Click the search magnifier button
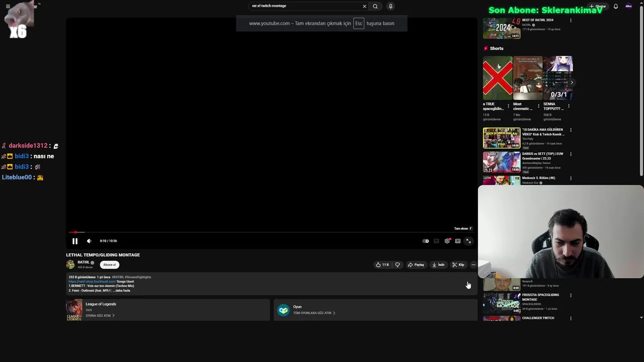 [375, 7]
